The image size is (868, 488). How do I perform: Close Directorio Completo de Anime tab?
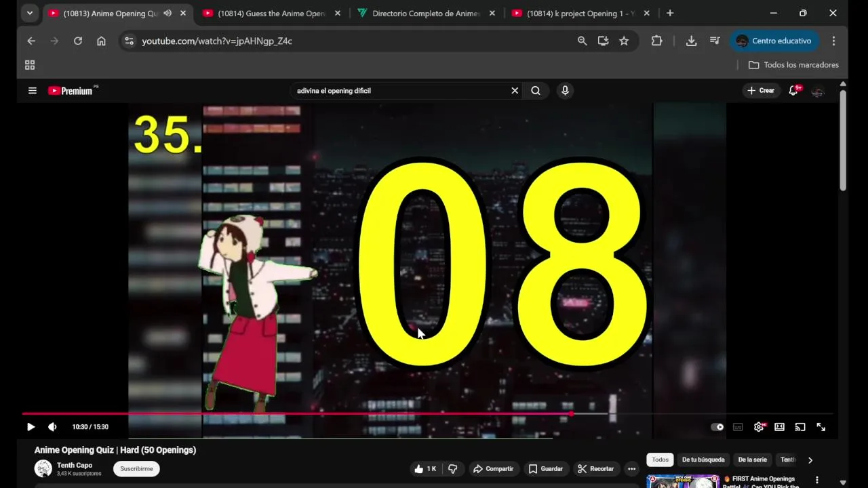click(492, 13)
